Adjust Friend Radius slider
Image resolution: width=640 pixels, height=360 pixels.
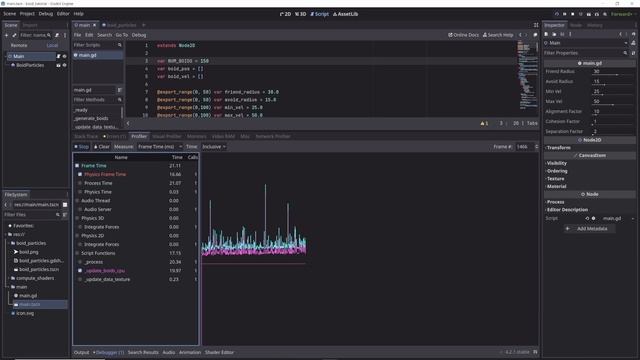pyautogui.click(x=612, y=75)
